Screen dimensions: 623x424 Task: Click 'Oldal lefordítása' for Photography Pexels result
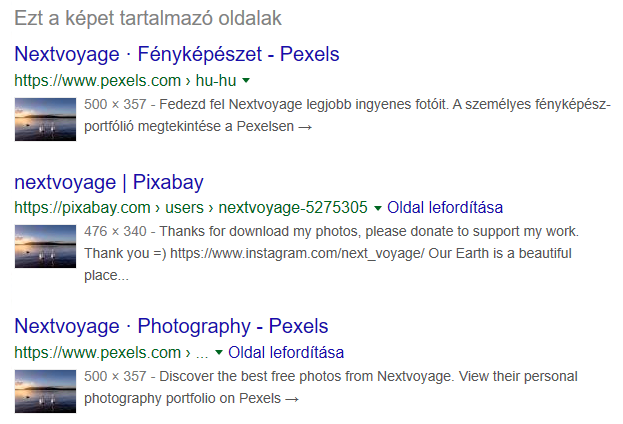(286, 352)
